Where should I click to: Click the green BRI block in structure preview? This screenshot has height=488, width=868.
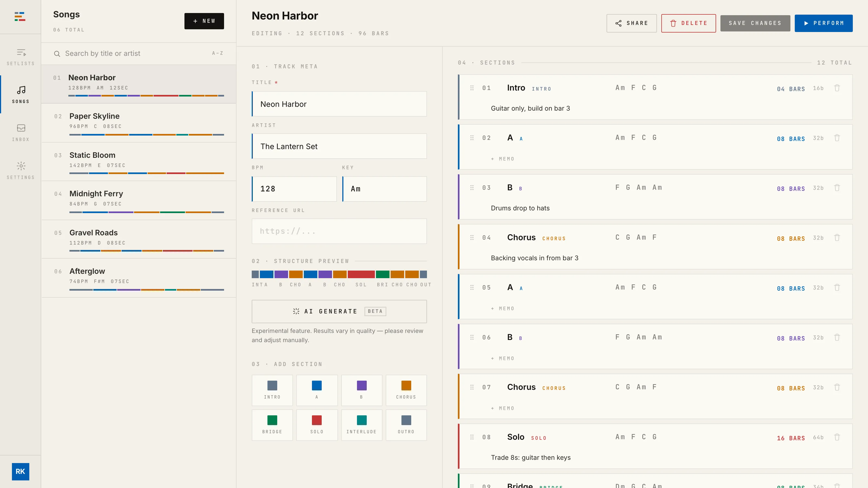(x=382, y=274)
